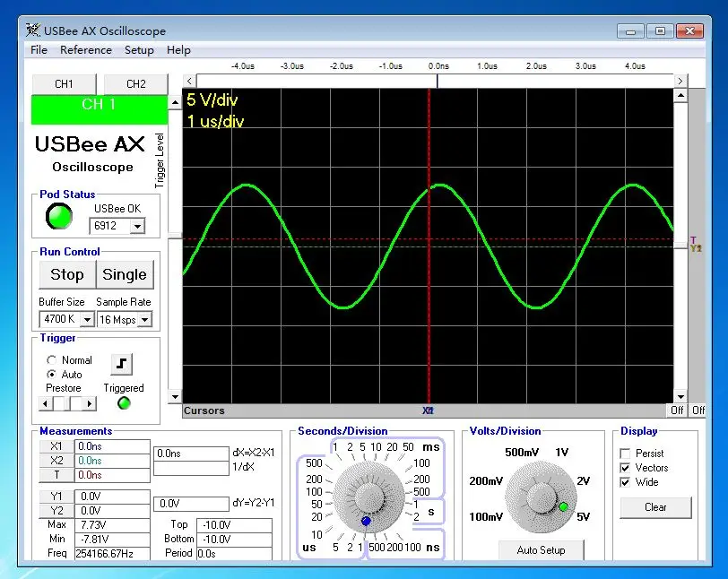Click the X1 cursor button
Screen dimensions: 728x579
(x=56, y=446)
